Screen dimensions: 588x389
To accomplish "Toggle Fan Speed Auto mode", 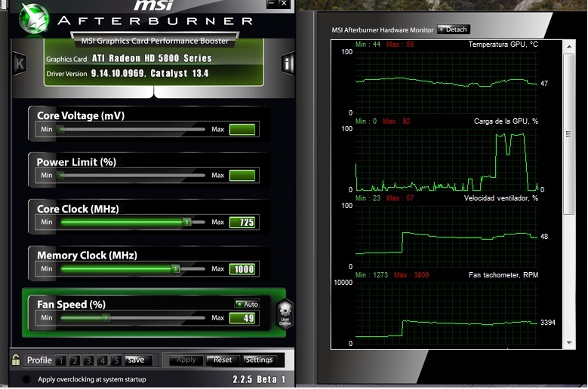I will point(247,304).
